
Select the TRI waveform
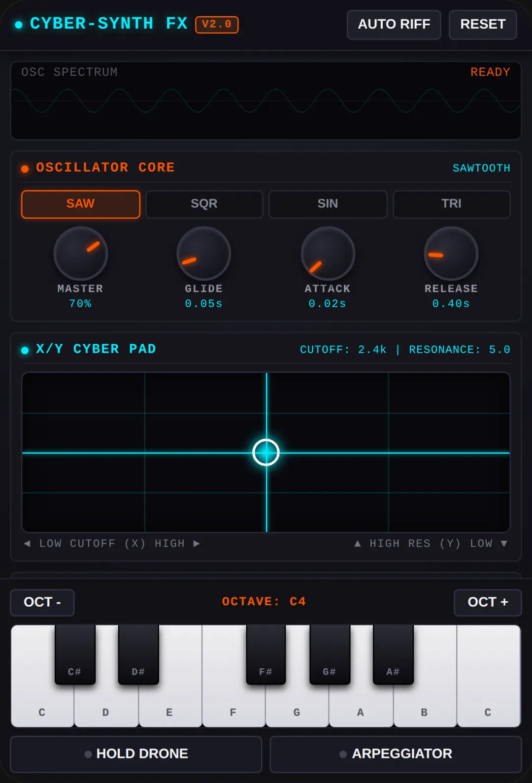451,204
